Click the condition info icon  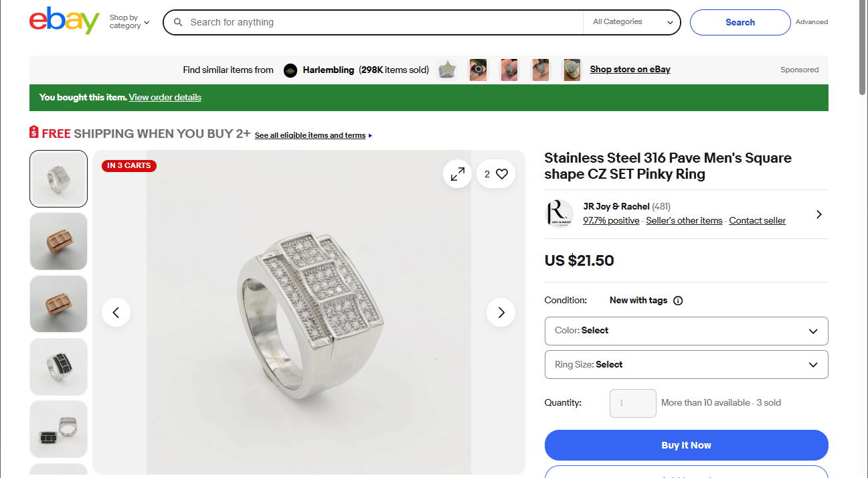678,301
